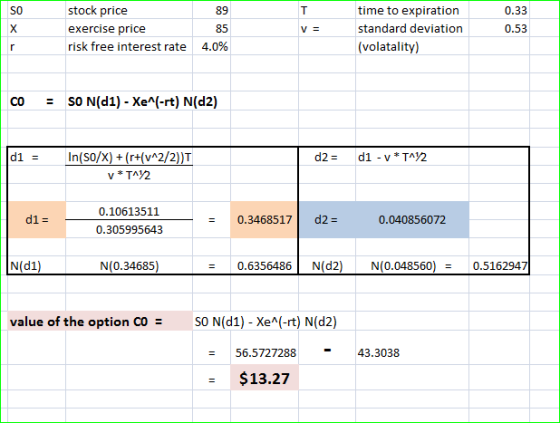Click the d2 formula 'd1 - v * T^½'
This screenshot has width=560, height=423.
392,157
